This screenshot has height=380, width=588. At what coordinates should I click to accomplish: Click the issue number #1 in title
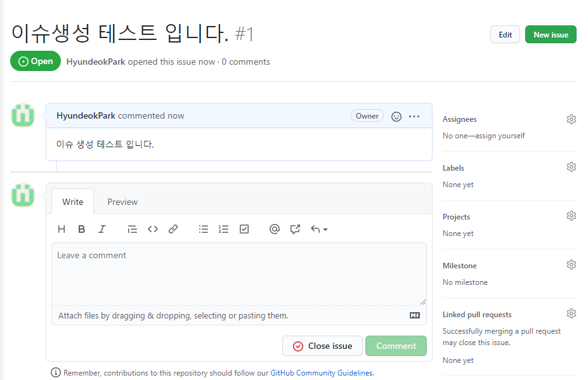(x=244, y=34)
